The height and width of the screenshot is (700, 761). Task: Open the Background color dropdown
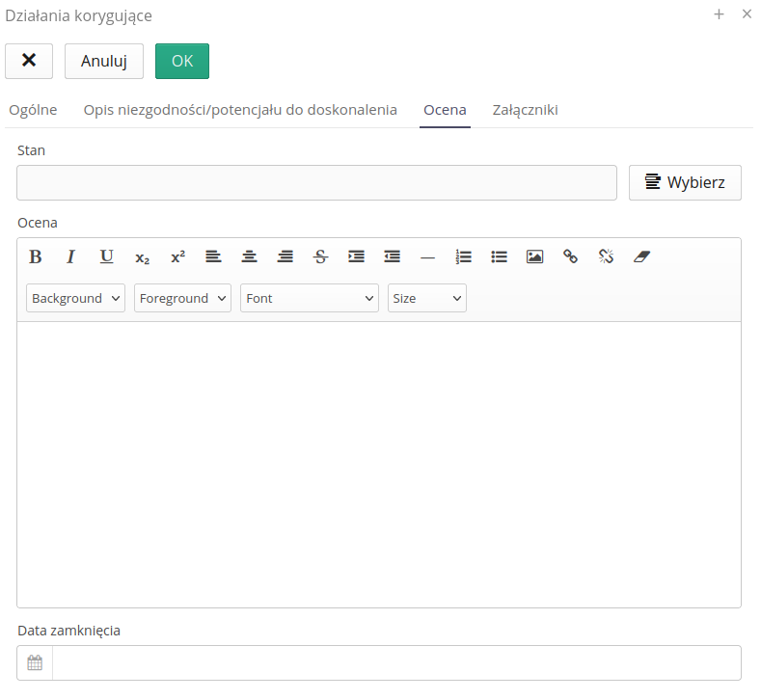tap(76, 298)
